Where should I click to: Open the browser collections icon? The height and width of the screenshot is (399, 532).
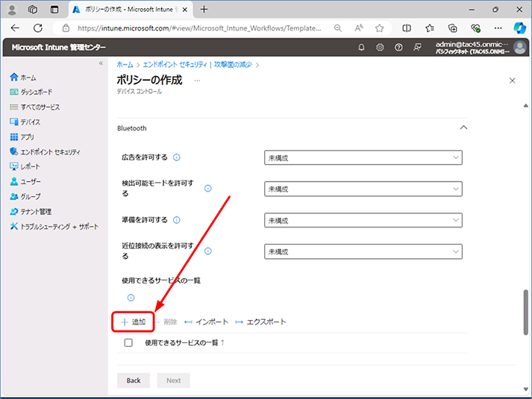pyautogui.click(x=453, y=28)
